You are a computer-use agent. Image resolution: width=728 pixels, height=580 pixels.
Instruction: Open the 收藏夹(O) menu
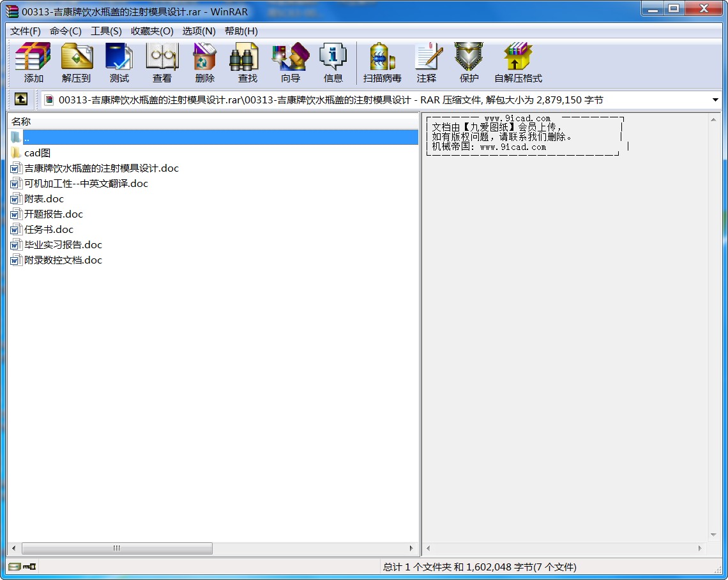[152, 31]
